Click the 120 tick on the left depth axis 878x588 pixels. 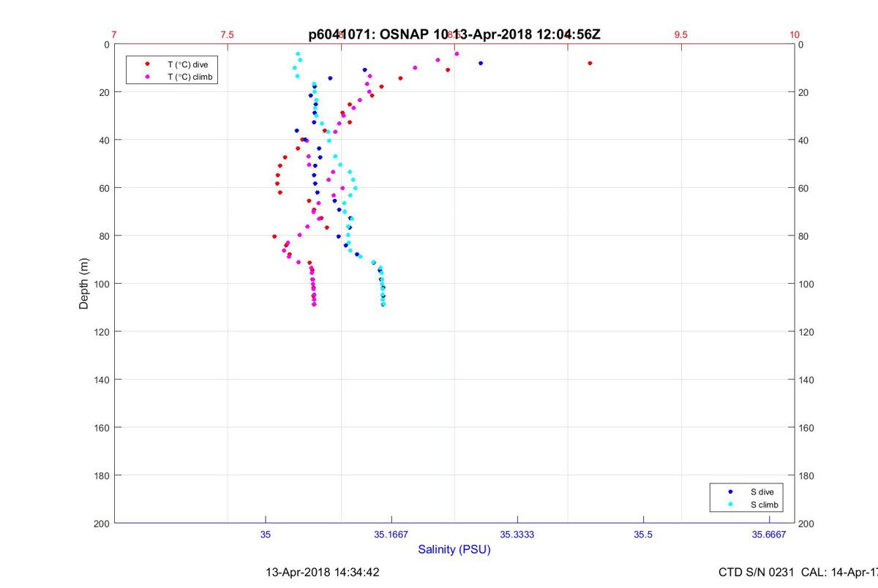pyautogui.click(x=101, y=332)
